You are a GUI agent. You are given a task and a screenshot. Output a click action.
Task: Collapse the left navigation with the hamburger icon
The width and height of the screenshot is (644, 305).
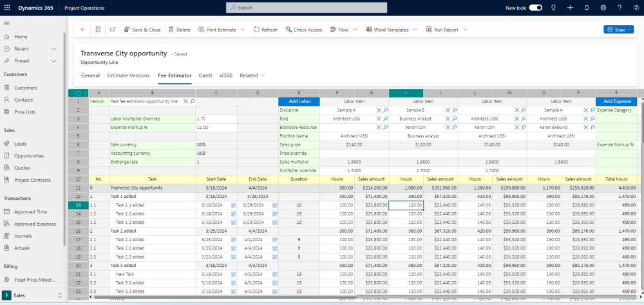(6, 23)
